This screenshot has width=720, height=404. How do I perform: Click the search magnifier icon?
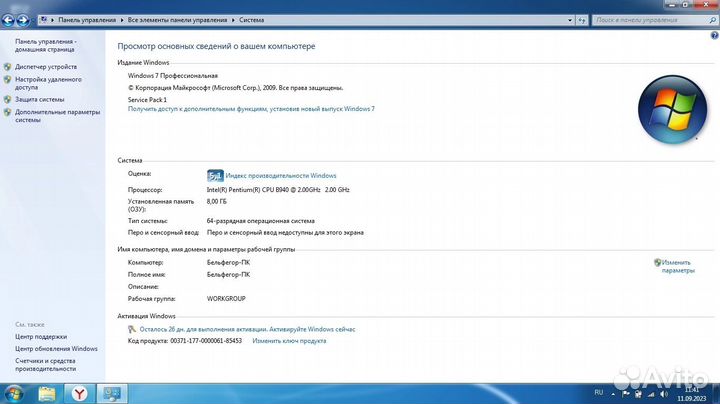coord(713,20)
